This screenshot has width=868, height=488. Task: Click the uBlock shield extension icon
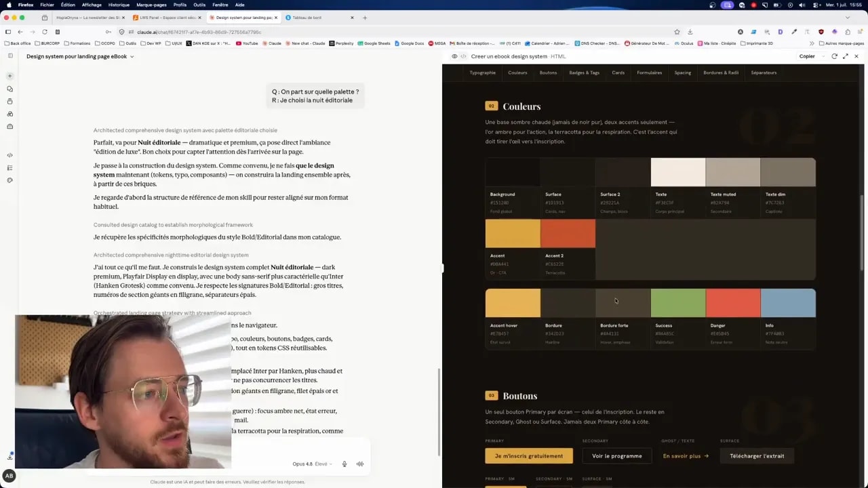[x=821, y=32]
